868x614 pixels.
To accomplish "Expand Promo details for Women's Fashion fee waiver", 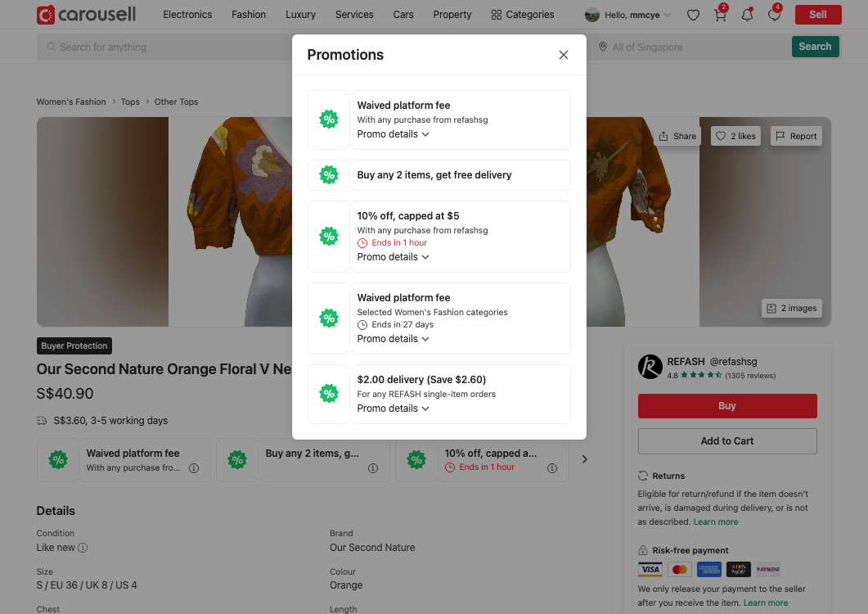I will click(x=393, y=339).
